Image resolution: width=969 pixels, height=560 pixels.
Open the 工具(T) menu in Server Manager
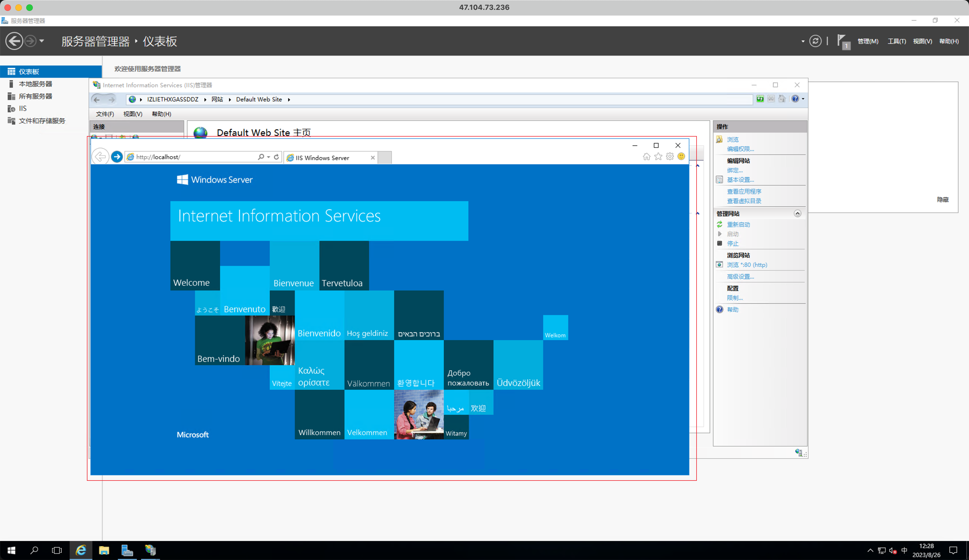[x=897, y=41]
